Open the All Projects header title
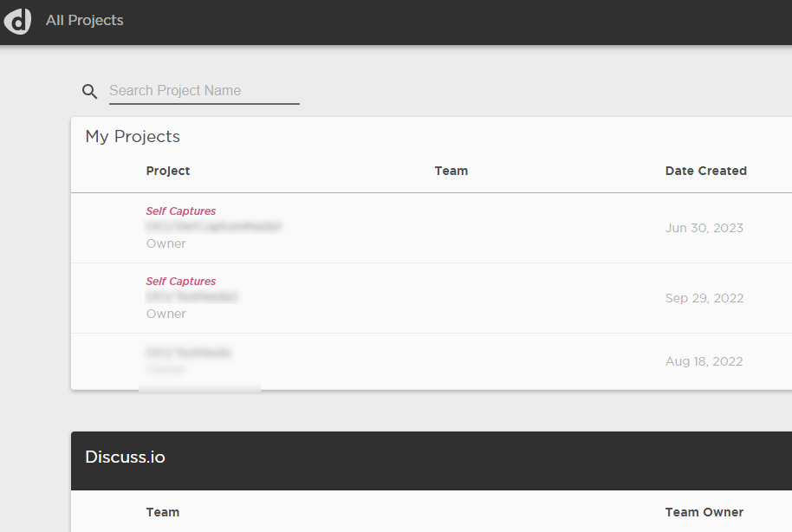This screenshot has width=792, height=532. (x=84, y=20)
